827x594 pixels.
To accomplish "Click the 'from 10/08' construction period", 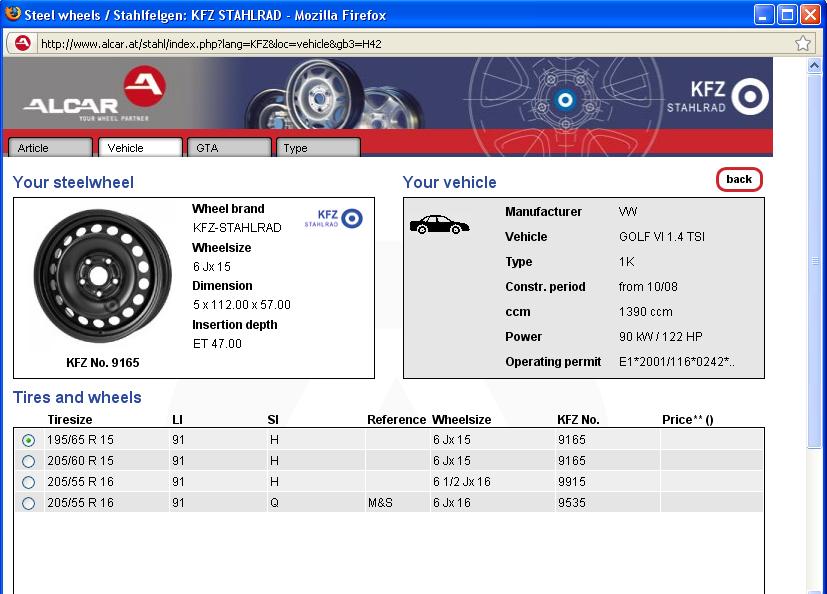I will (648, 287).
